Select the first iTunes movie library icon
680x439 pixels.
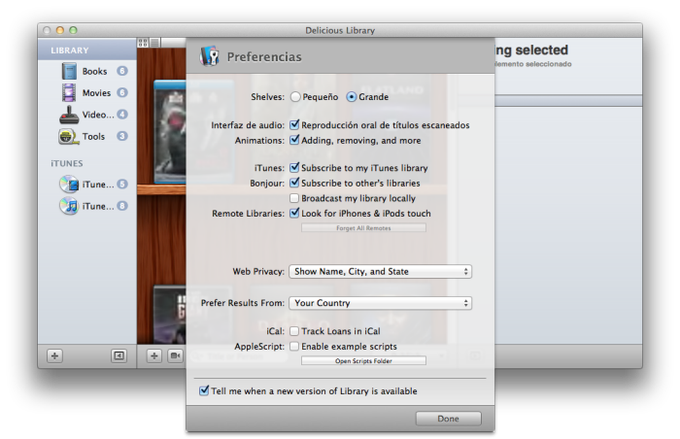click(69, 184)
